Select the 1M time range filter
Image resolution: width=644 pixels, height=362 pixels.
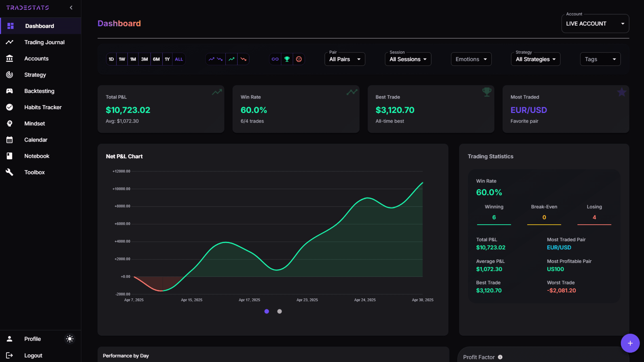pyautogui.click(x=133, y=59)
